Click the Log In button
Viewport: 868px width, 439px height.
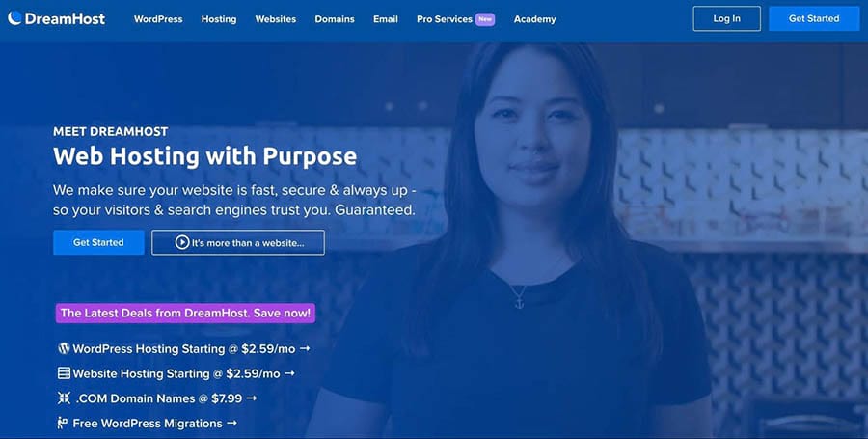tap(727, 19)
